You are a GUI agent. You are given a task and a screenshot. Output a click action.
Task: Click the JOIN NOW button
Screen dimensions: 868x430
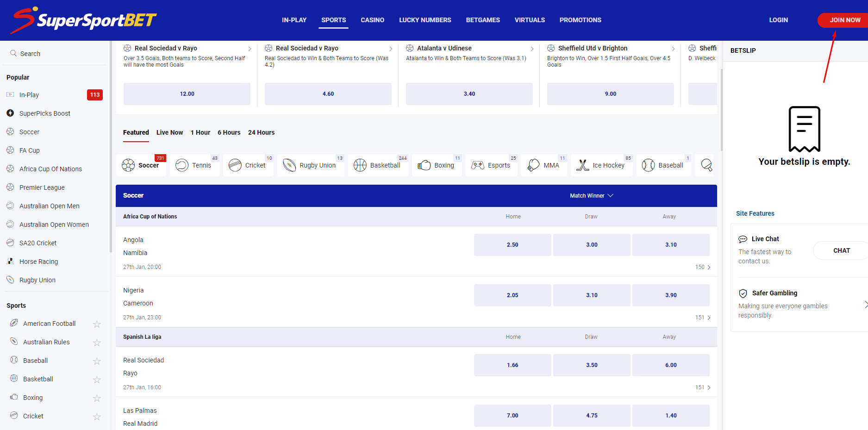pos(843,20)
